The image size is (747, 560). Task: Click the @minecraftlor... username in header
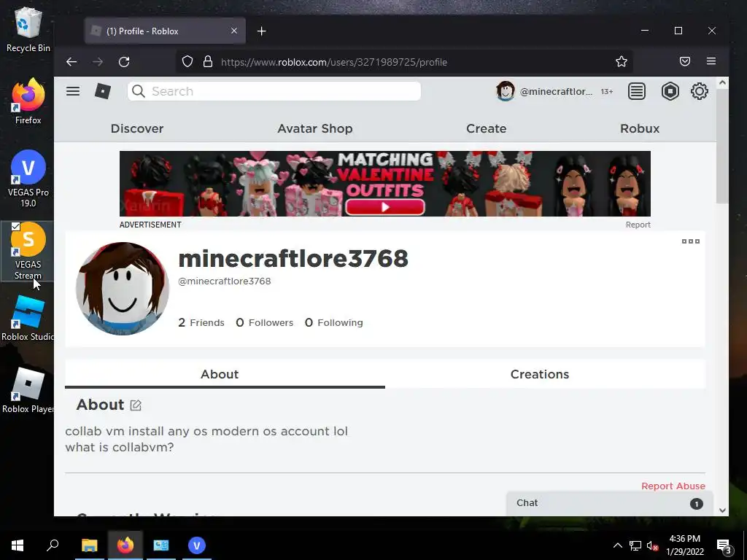pos(556,91)
